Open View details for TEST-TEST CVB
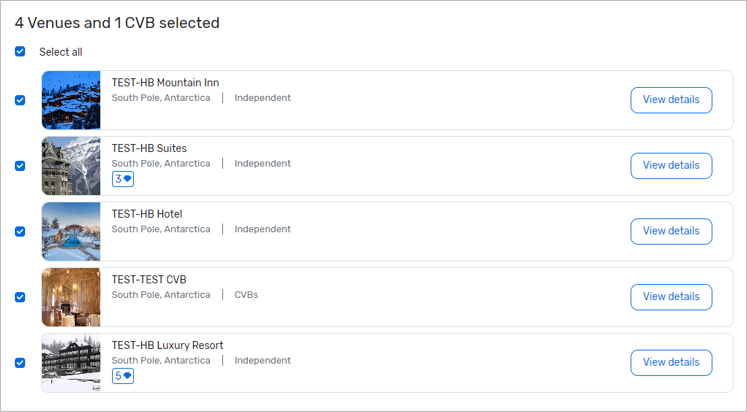 670,297
